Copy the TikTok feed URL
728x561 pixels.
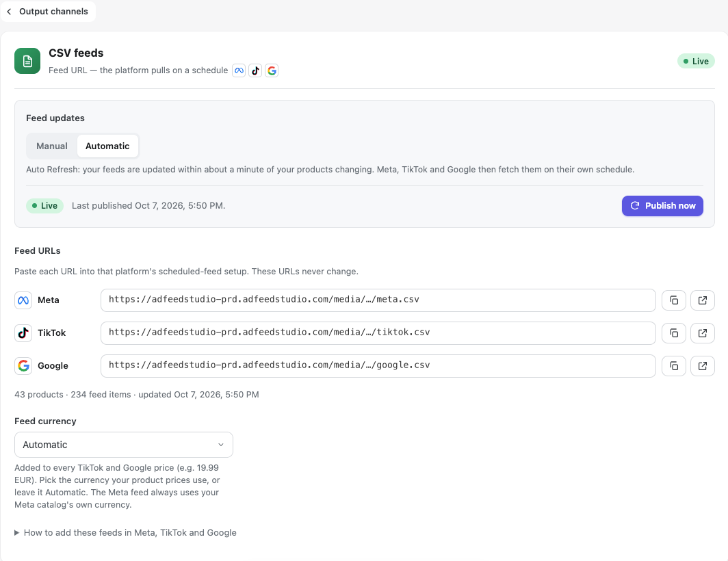pos(674,333)
